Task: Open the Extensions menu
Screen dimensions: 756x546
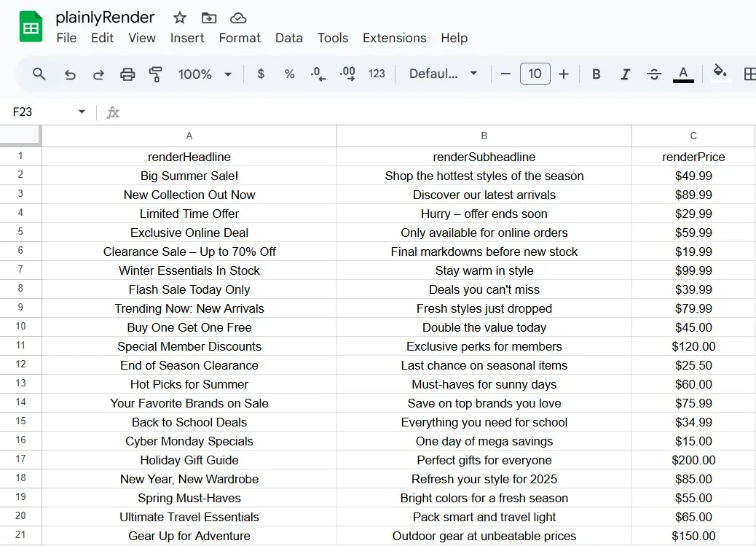Action: click(x=394, y=38)
